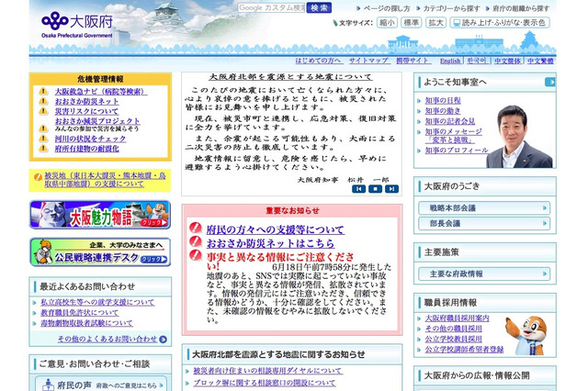Open ブロック塀に関する相談窓口 link

(x=265, y=383)
